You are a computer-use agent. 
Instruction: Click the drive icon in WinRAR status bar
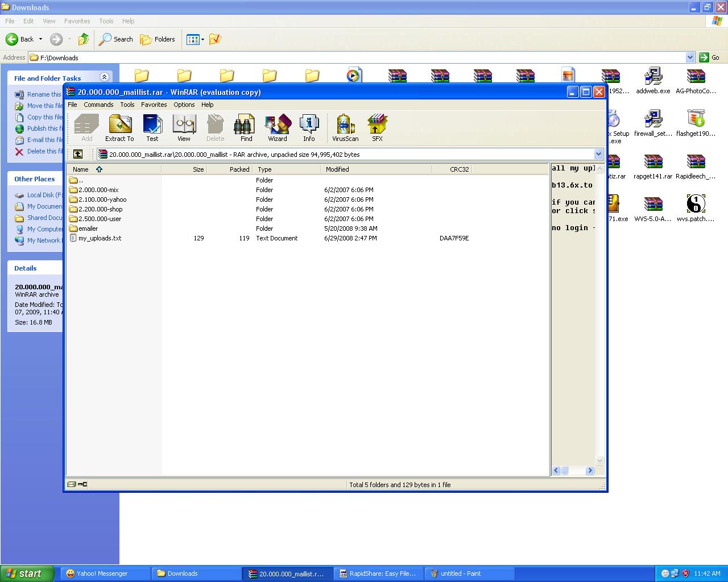72,484
